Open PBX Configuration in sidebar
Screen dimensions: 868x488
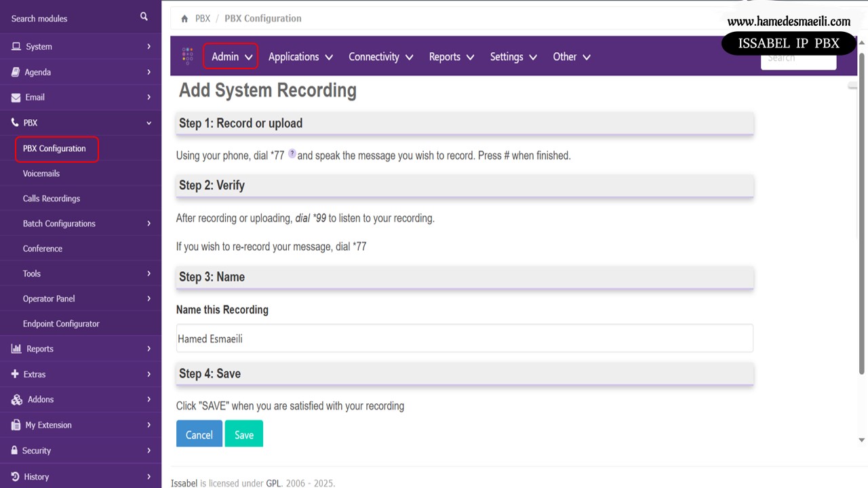click(x=55, y=148)
